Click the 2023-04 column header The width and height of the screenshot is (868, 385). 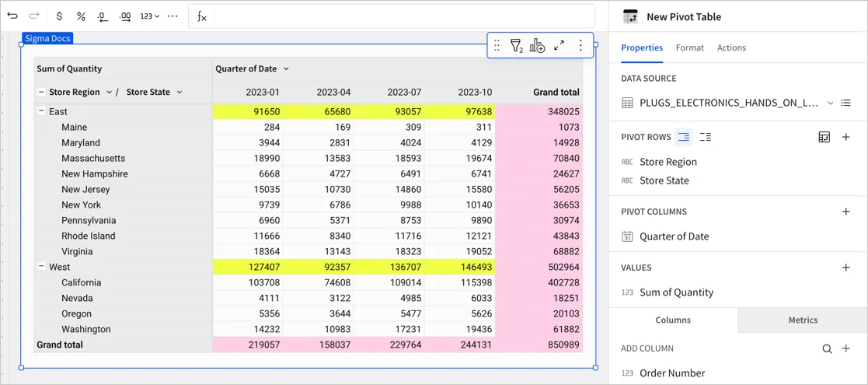pos(333,93)
